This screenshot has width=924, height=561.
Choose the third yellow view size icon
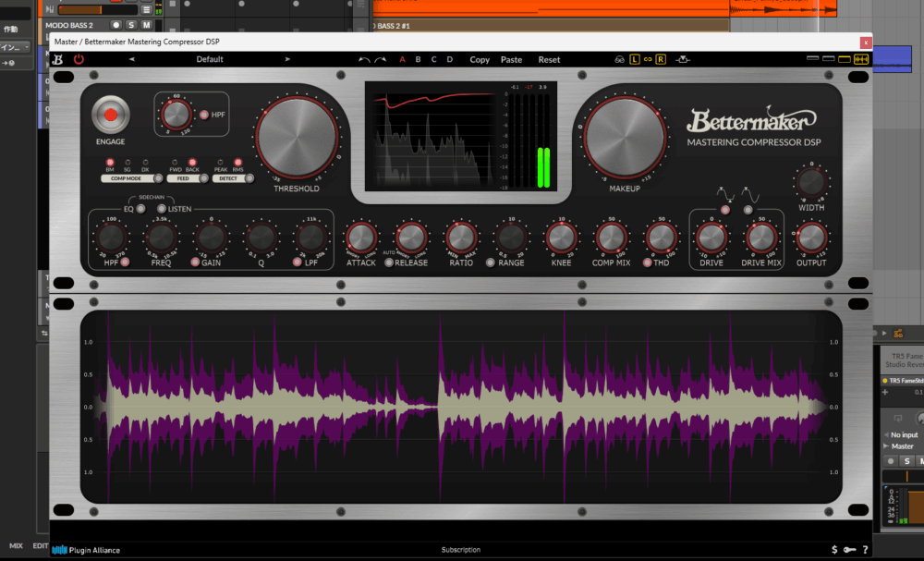tap(845, 59)
